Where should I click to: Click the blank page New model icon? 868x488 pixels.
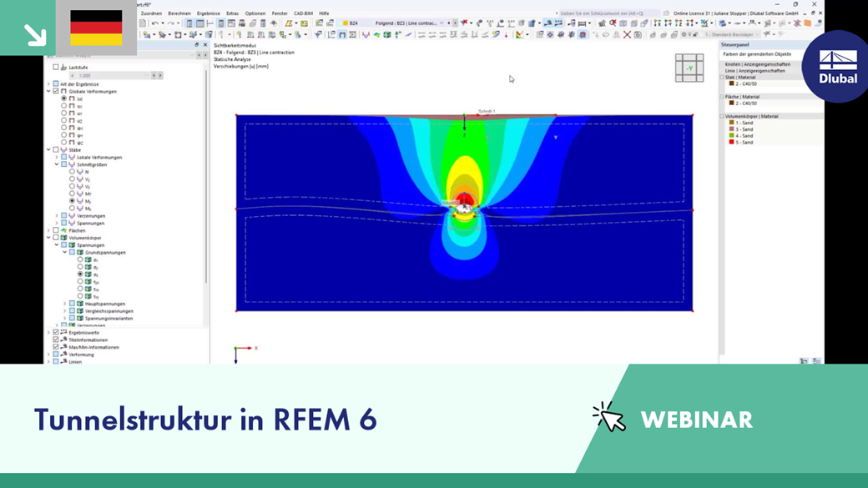click(142, 23)
